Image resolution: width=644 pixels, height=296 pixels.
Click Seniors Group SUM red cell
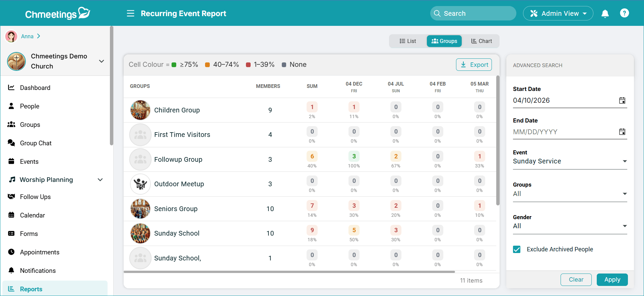tap(312, 206)
